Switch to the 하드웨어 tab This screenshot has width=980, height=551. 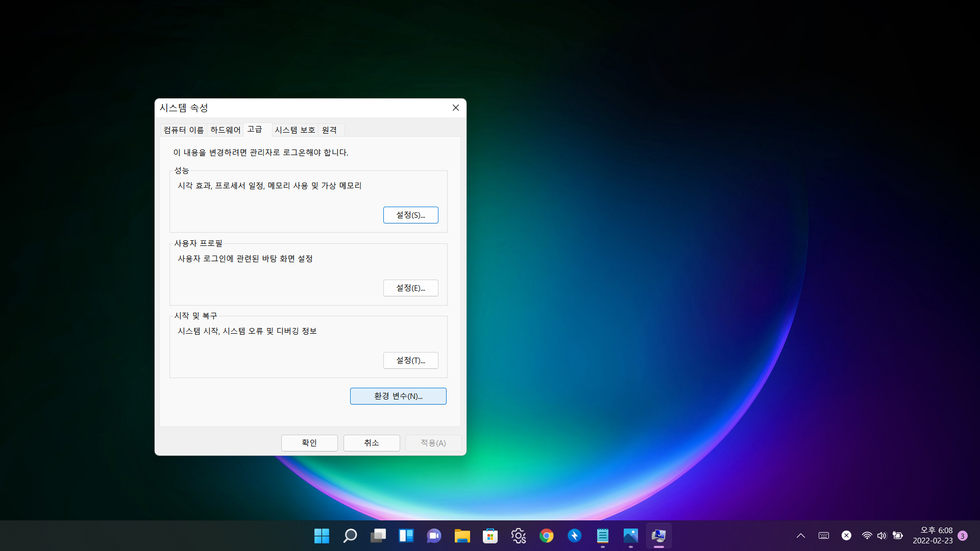pyautogui.click(x=225, y=130)
